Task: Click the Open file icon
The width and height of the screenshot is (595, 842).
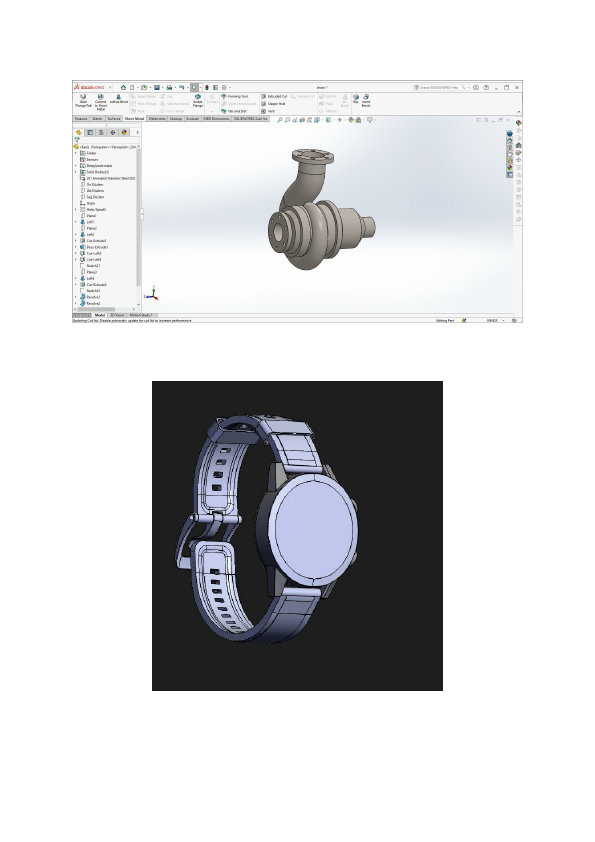Action: click(144, 87)
